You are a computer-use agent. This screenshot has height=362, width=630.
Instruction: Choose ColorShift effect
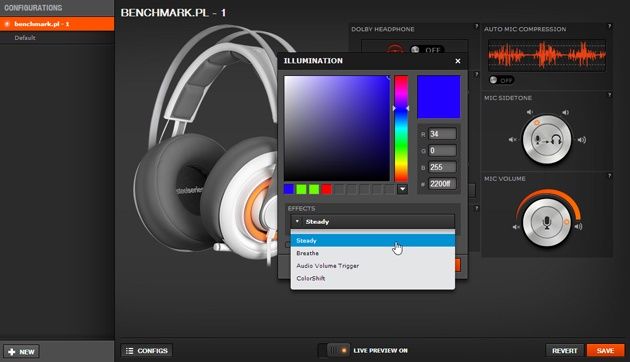point(373,278)
